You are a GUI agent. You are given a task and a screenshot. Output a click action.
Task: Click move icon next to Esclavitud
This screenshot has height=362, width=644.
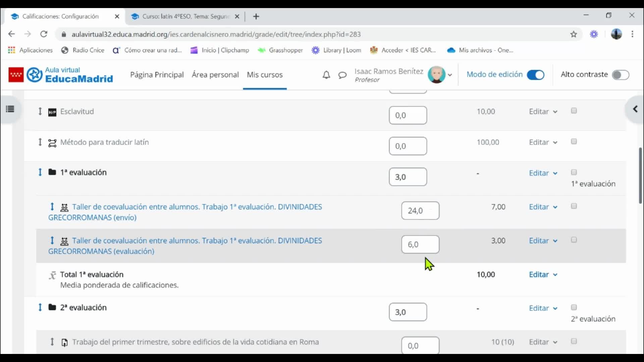(40, 111)
